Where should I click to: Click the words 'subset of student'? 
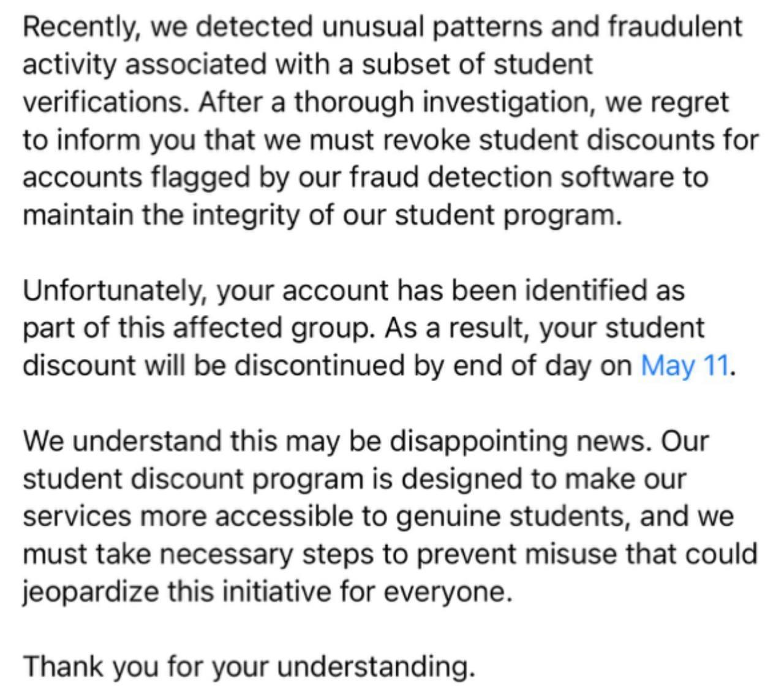pos(477,65)
